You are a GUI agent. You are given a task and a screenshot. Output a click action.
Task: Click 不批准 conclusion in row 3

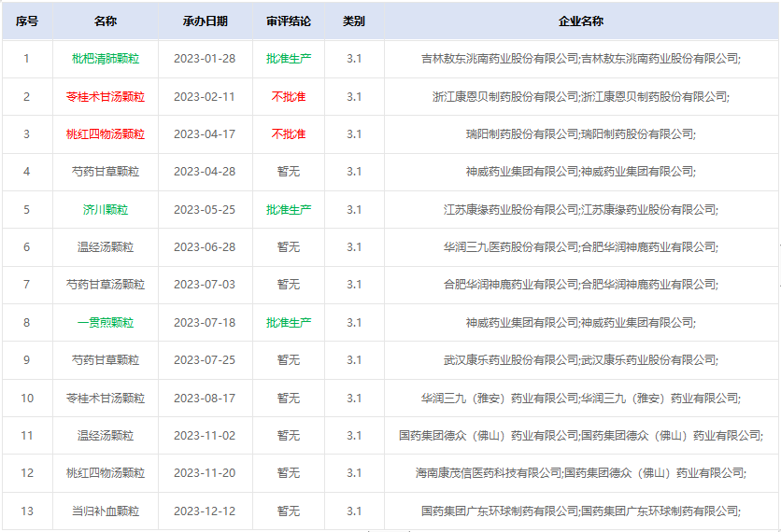[x=289, y=133]
